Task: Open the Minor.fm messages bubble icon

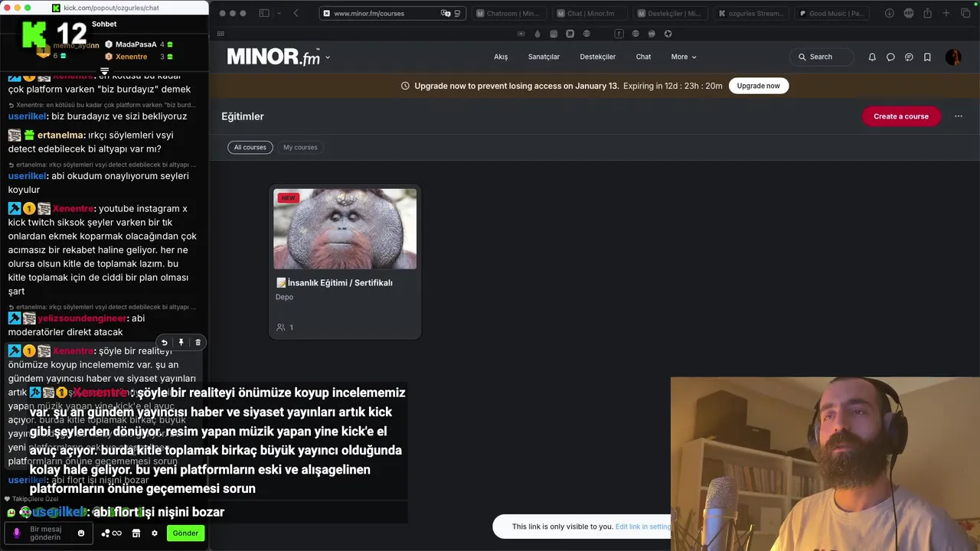Action: point(890,57)
